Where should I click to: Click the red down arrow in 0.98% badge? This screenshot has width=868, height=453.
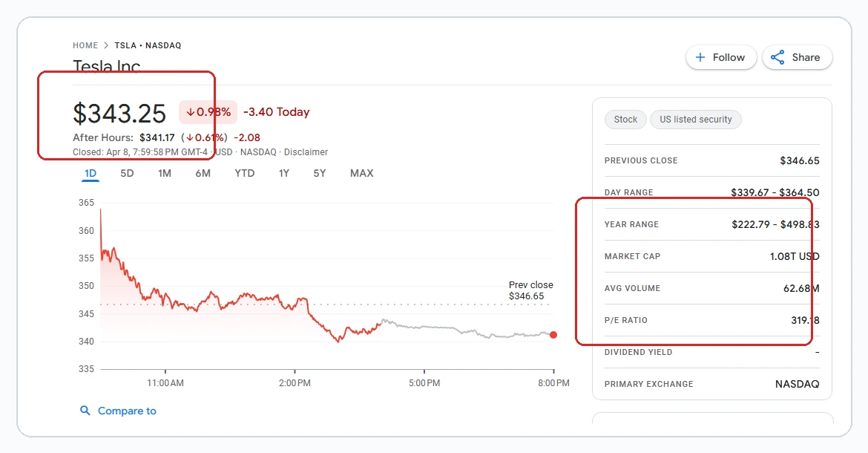(x=191, y=112)
